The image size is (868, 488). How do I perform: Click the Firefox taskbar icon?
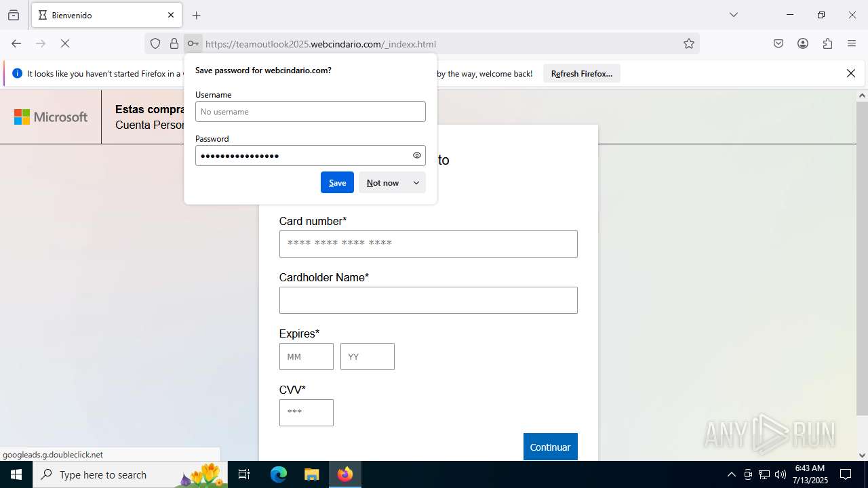(x=345, y=474)
